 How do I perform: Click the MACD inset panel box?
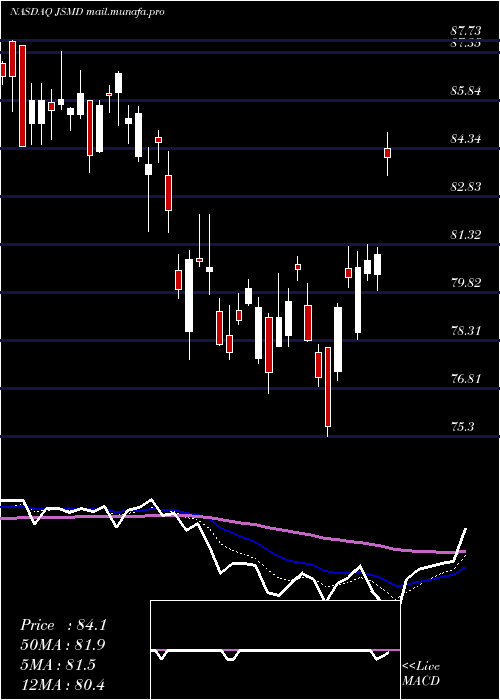click(275, 650)
